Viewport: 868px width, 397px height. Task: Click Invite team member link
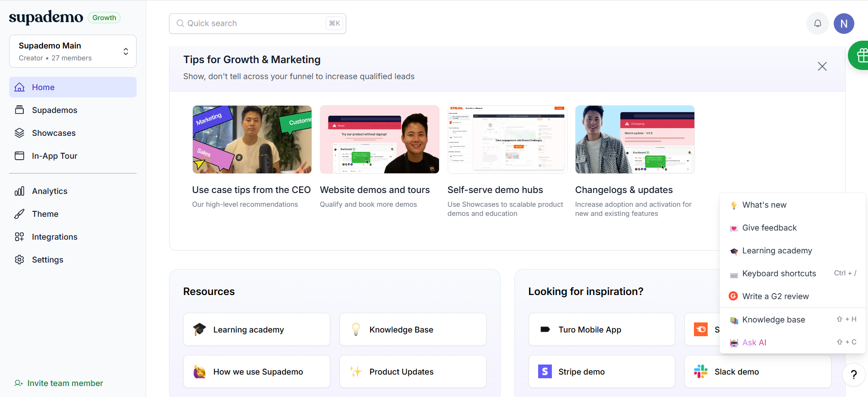65,383
